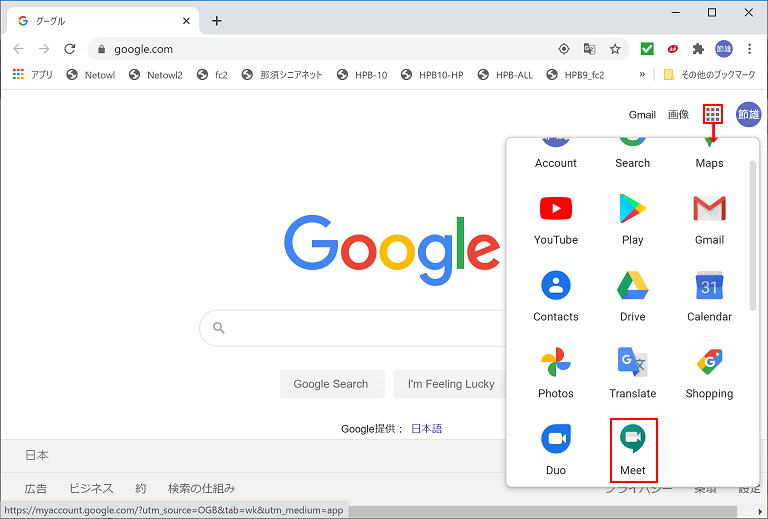Open the Calendar app
768x519 pixels.
coord(709,297)
